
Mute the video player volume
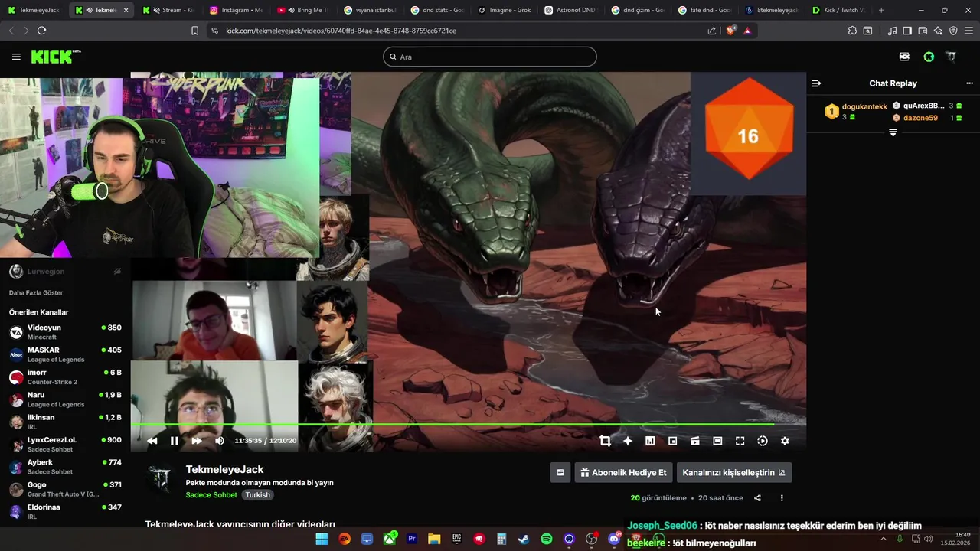point(220,441)
